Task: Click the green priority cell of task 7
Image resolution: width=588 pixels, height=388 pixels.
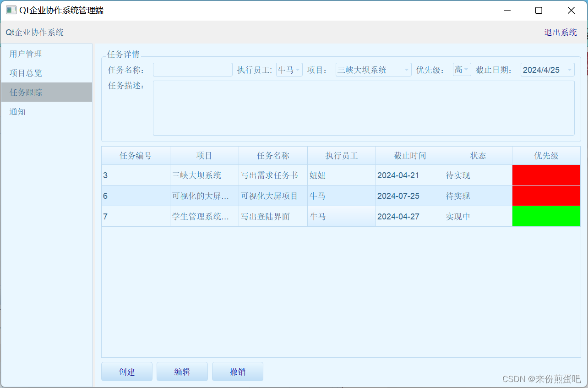Action: coord(546,216)
